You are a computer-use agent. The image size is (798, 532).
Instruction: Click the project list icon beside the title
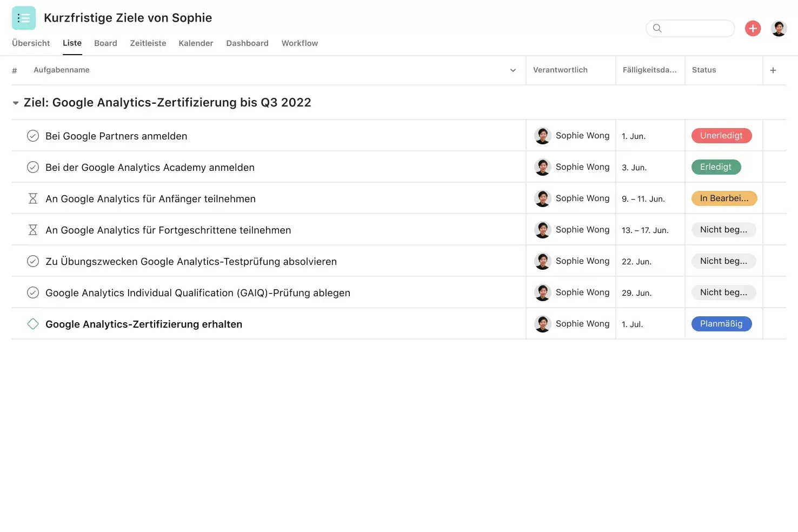(x=24, y=18)
